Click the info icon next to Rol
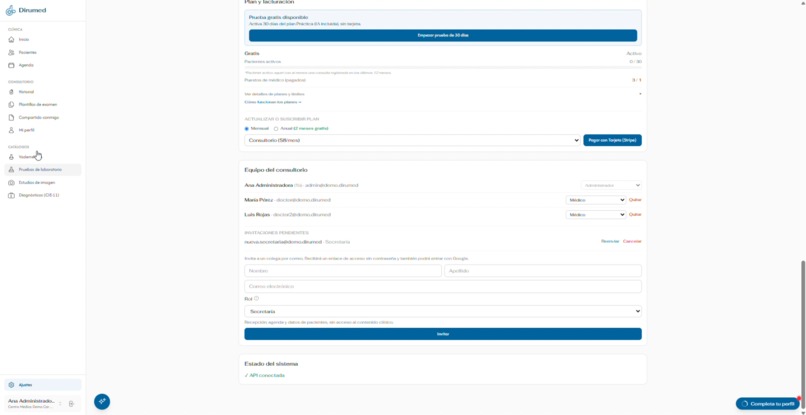 click(x=256, y=298)
